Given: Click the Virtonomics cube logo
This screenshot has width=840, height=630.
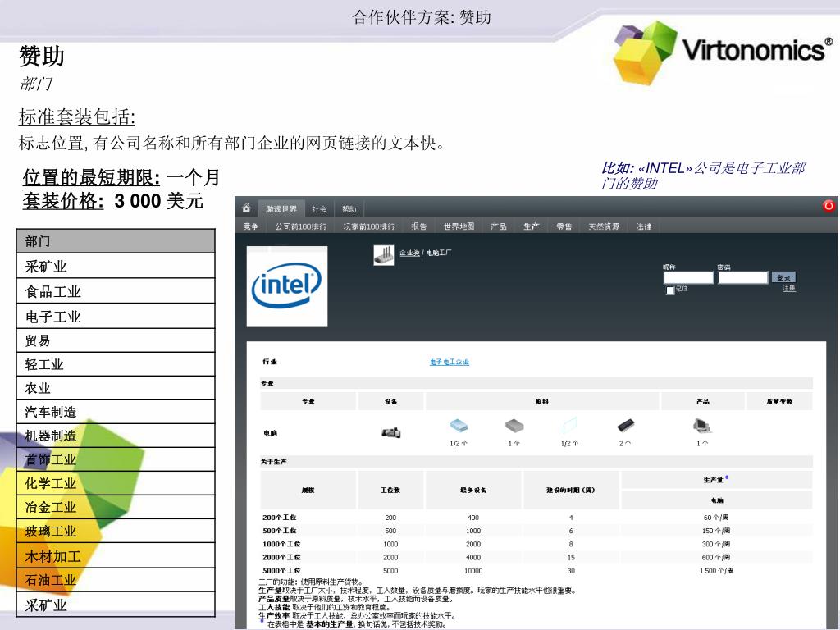Looking at the screenshot, I should (x=646, y=52).
